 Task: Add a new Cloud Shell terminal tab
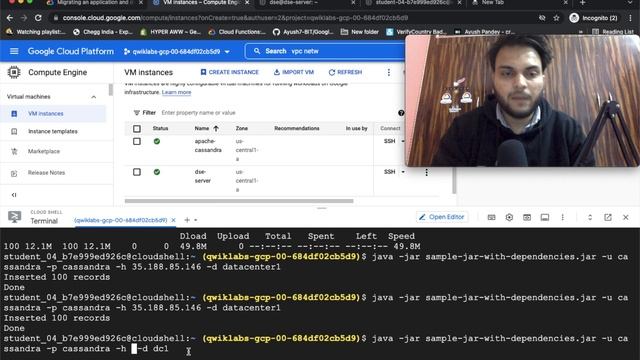point(187,220)
